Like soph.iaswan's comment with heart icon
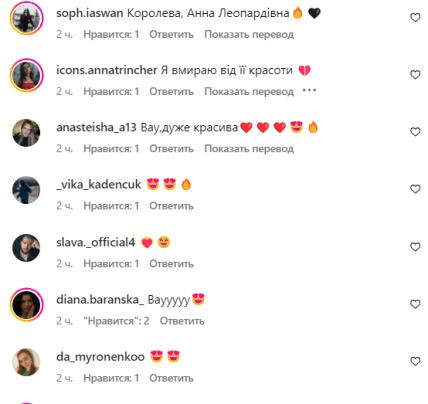 point(415,18)
